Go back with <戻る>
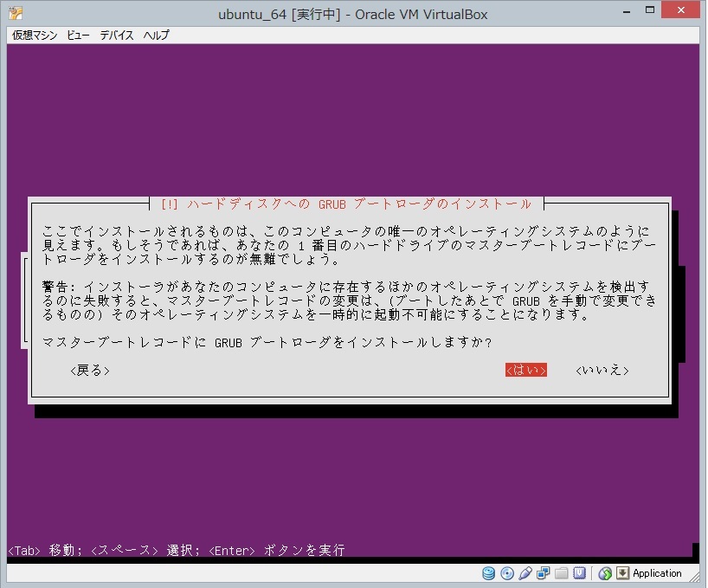708x588 pixels. 90,370
